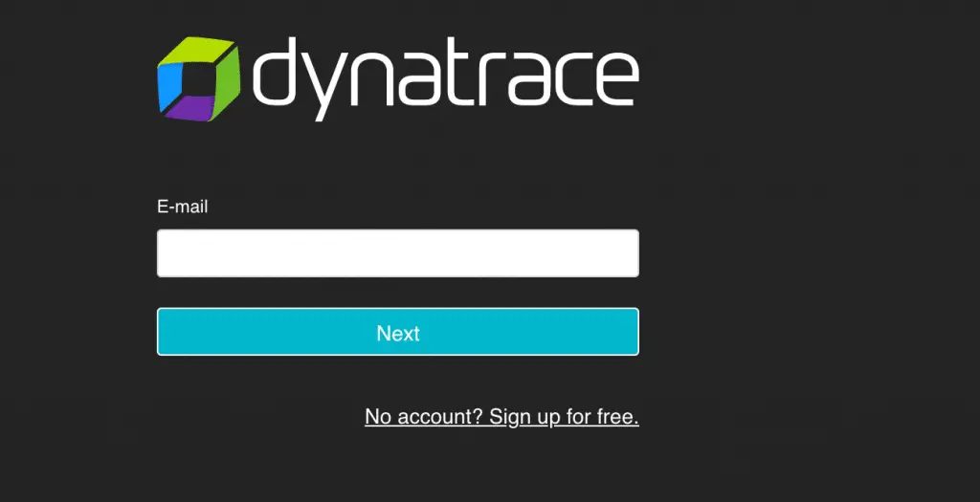The height and width of the screenshot is (502, 980).
Task: Open the 'No account? Sign up for free.' link
Action: pos(501,417)
